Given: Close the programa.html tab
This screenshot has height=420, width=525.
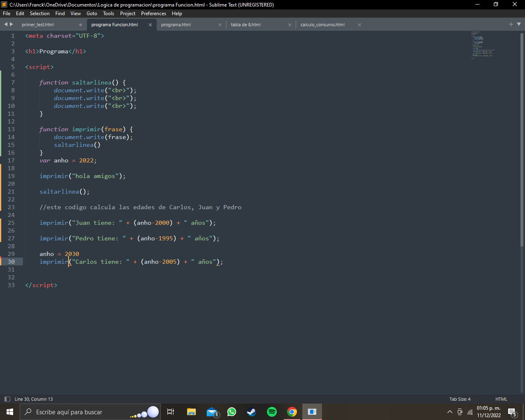Looking at the screenshot, I should (220, 25).
